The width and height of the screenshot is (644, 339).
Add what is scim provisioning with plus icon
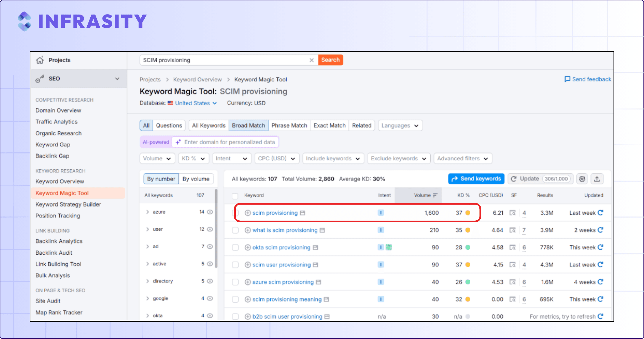[247, 230]
